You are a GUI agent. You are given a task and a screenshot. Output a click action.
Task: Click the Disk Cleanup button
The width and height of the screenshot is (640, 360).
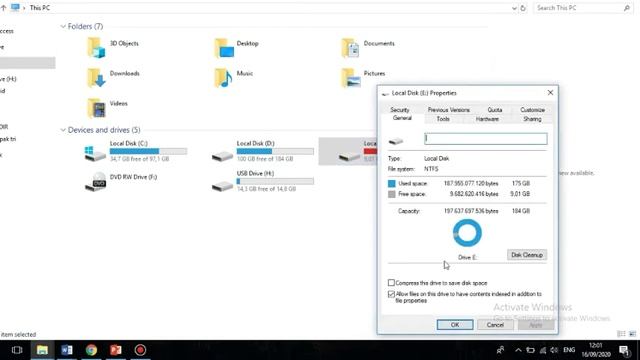tap(527, 255)
